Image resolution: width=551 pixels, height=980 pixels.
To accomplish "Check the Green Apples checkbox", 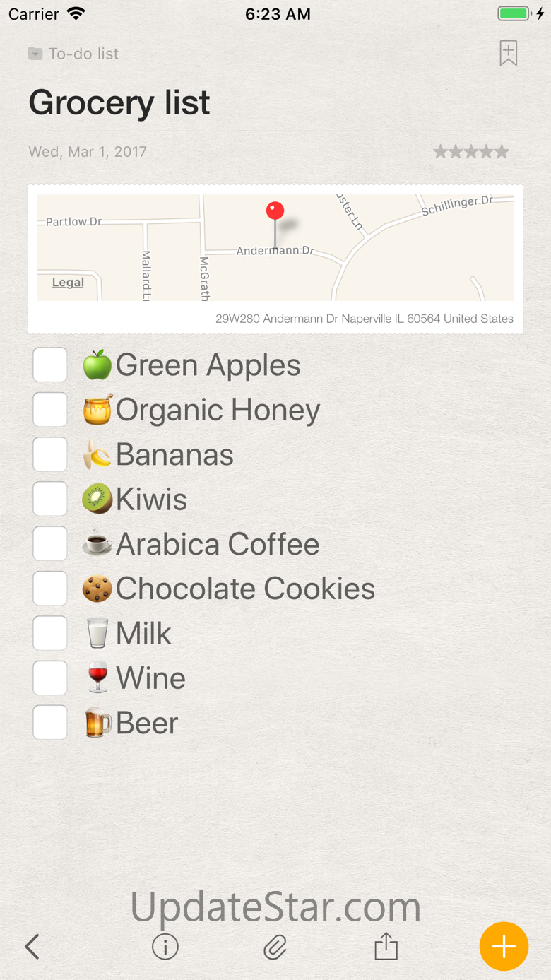I will pos(50,365).
